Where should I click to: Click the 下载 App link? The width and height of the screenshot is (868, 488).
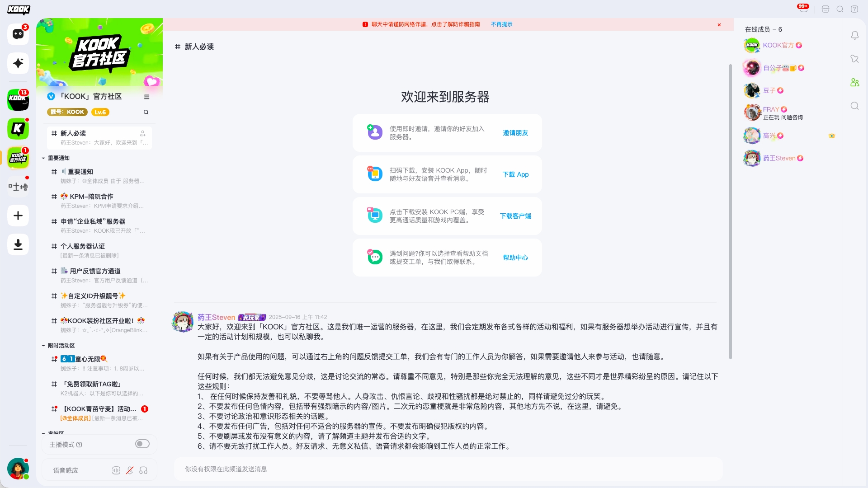click(515, 174)
